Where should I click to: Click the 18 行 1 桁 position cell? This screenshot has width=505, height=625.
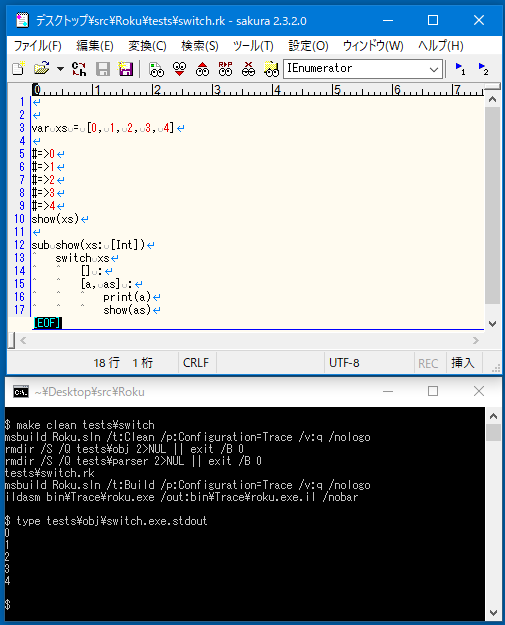coord(123,363)
